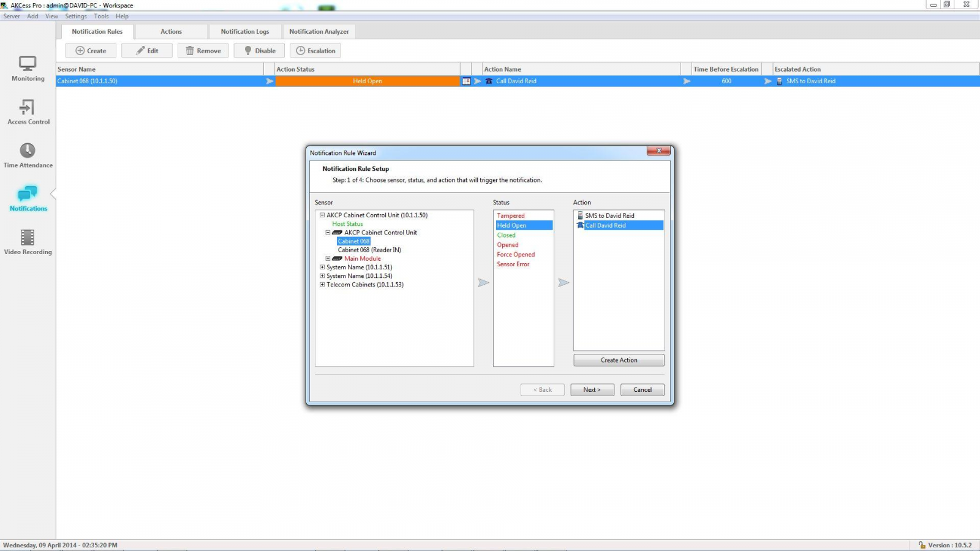Disable the selected notification rule
The width and height of the screenshot is (980, 551).
(x=259, y=51)
